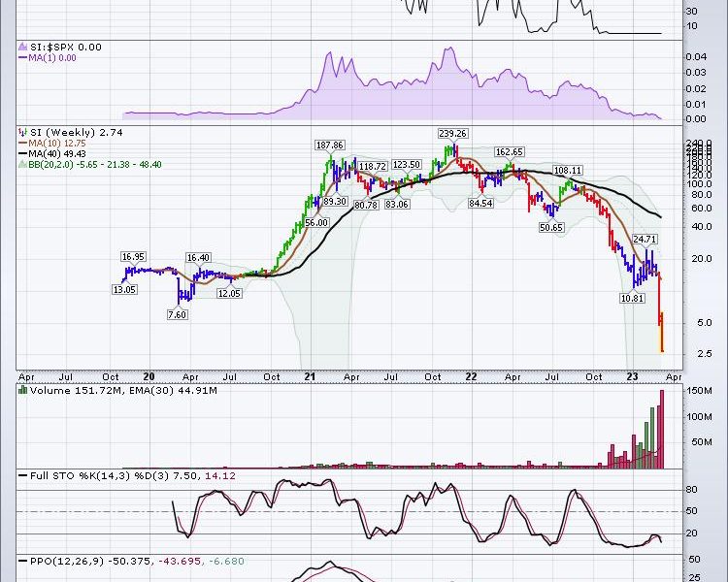728x582 pixels.
Task: Click the 162.65 price label
Action: click(510, 151)
